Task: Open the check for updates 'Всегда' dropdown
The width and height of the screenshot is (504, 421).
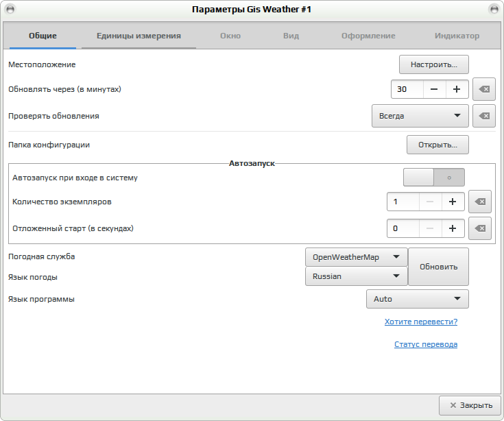Action: 420,116
